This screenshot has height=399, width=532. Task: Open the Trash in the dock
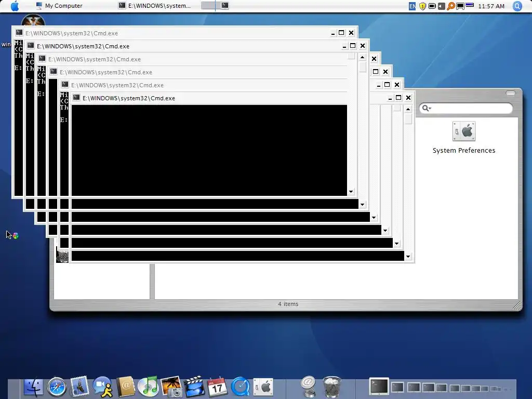point(332,387)
